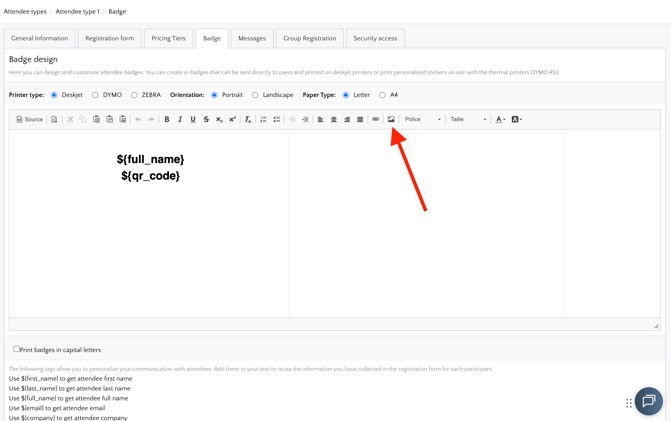Expand the text color picker
The image size is (670, 421).
tap(500, 120)
